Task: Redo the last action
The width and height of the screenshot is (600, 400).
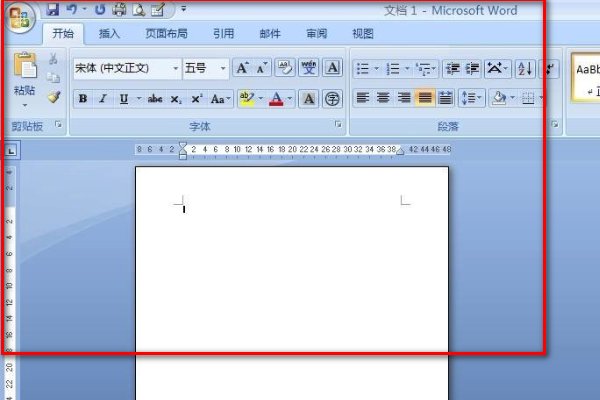Action: click(100, 9)
